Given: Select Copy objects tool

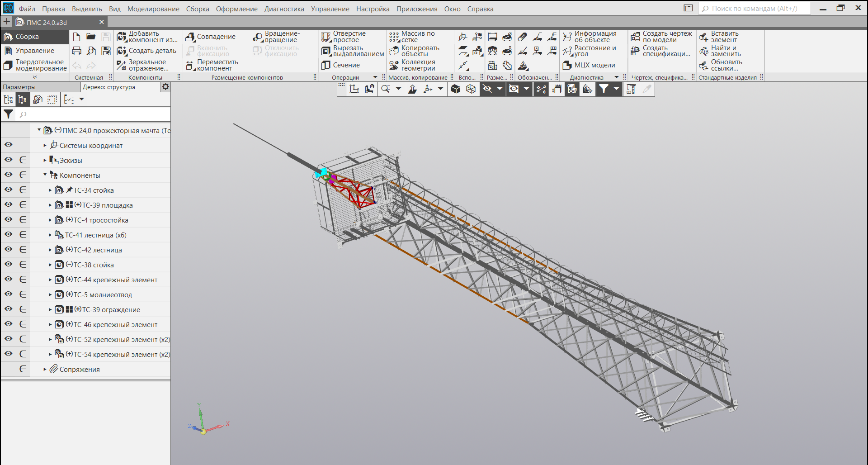Looking at the screenshot, I should 414,51.
